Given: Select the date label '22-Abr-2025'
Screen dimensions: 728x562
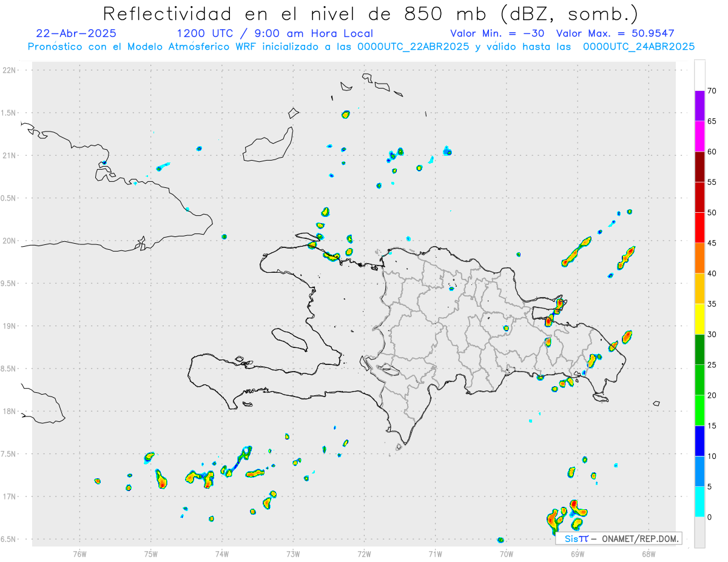Looking at the screenshot, I should (x=76, y=33).
